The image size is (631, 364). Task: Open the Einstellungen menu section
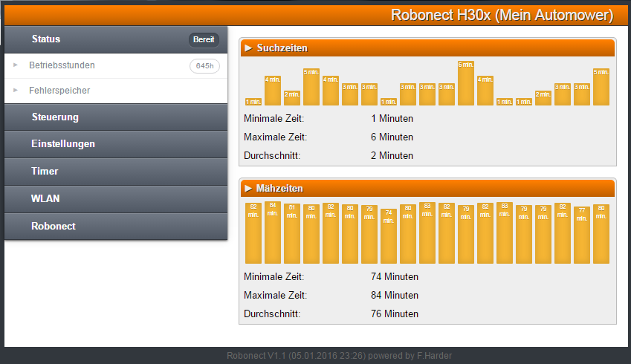(x=116, y=144)
